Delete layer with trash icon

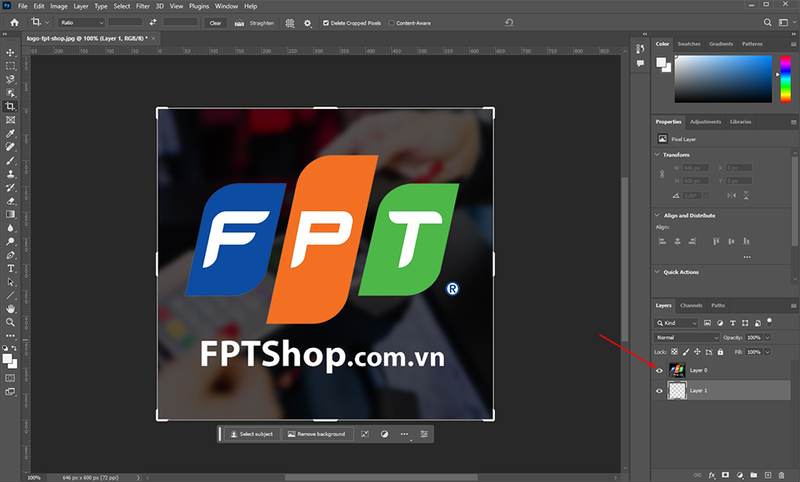click(x=781, y=475)
